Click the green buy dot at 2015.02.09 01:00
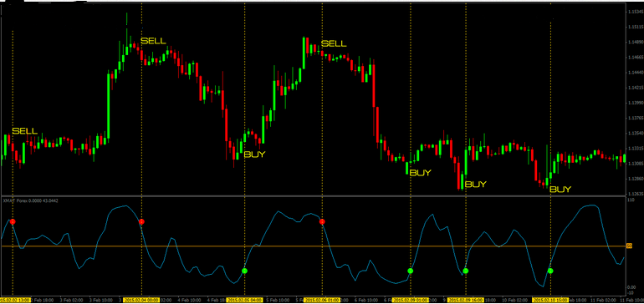Image resolution: width=644 pixels, height=304 pixels. 411,271
